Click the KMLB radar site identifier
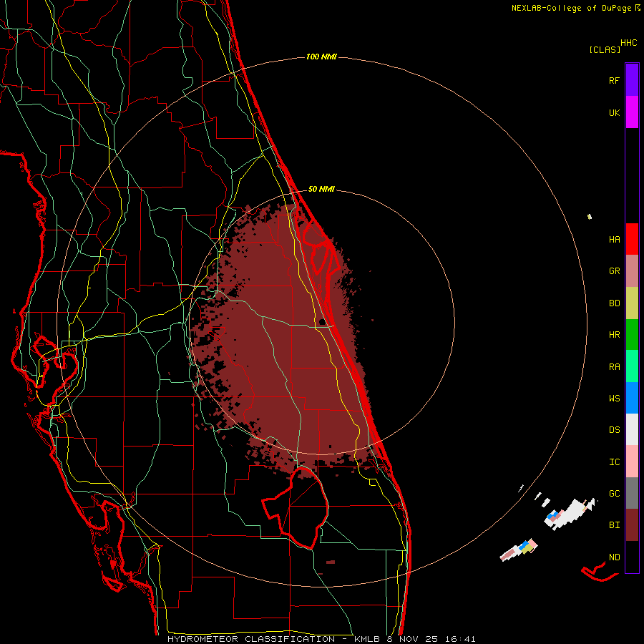 [x=367, y=639]
